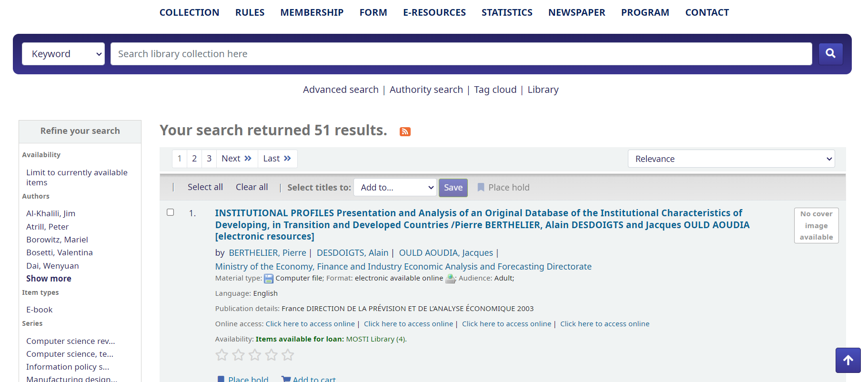This screenshot has width=868, height=382.
Task: Go to page 2 of results
Action: [194, 159]
